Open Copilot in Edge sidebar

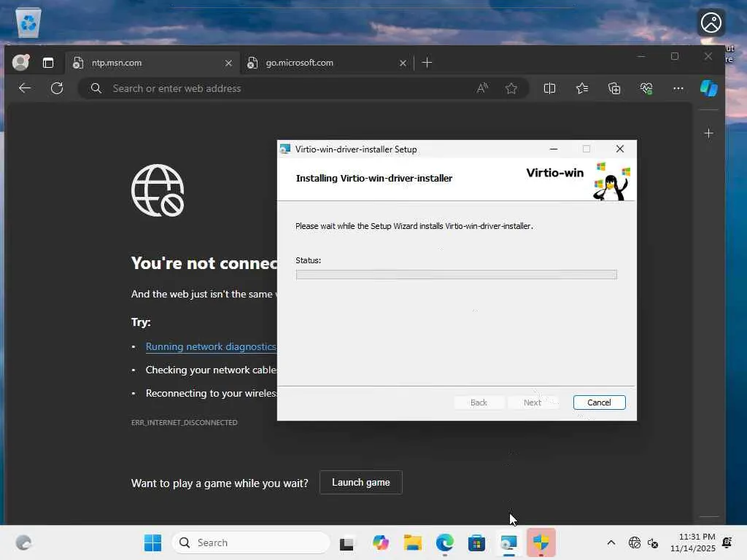pos(709,88)
